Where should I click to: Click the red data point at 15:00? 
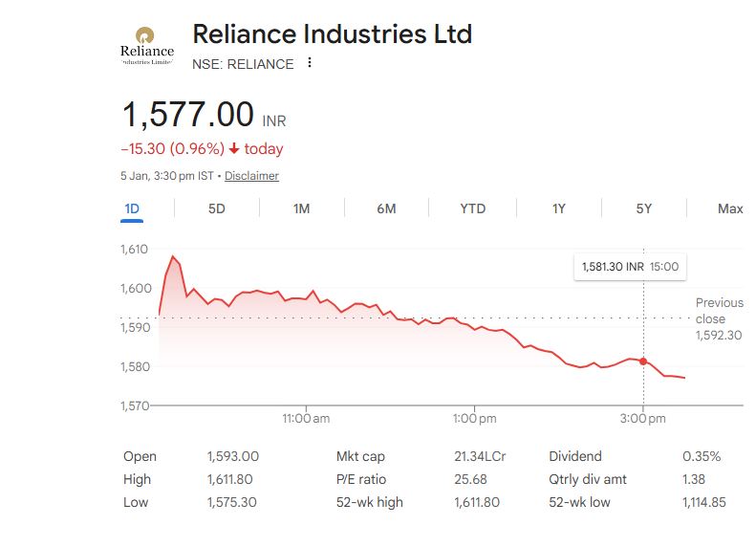point(643,361)
